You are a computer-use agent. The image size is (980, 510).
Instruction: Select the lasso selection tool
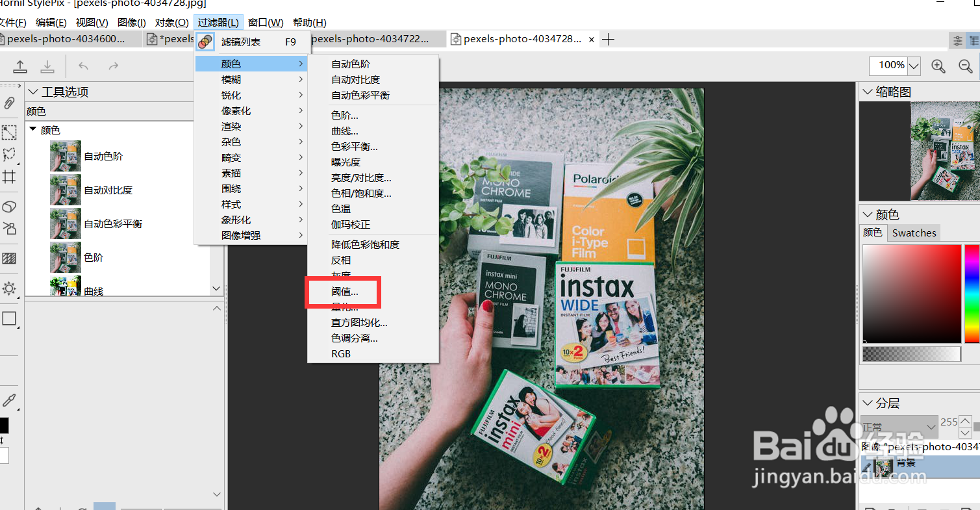tap(9, 155)
